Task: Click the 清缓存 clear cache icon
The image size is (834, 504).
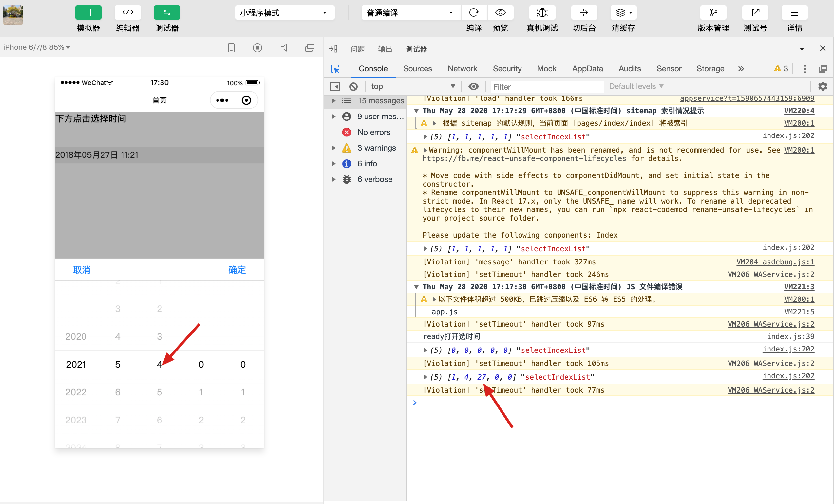Action: [x=621, y=12]
